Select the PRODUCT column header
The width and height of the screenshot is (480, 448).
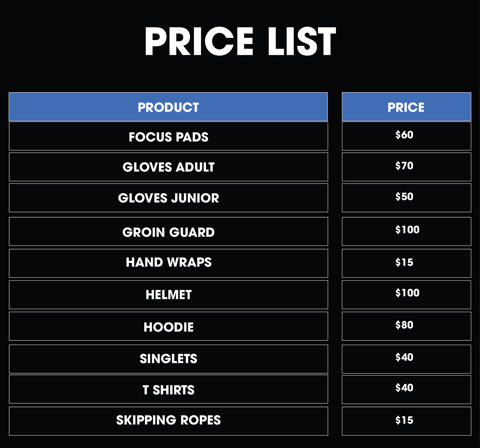point(168,107)
